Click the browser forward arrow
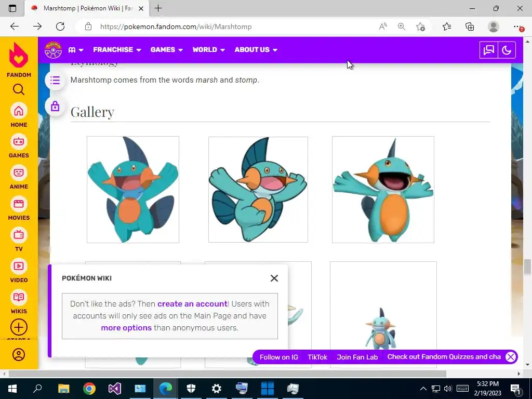This screenshot has width=532, height=399. (37, 26)
